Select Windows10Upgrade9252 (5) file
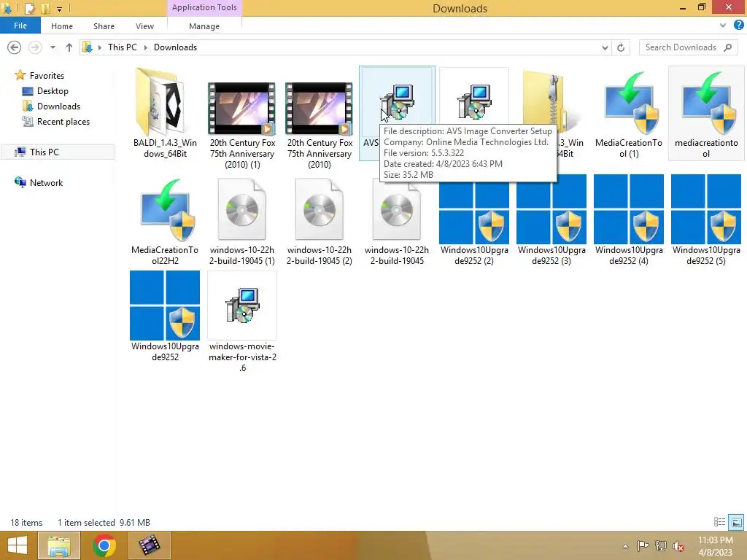Viewport: 747px width, 560px height. point(706,220)
